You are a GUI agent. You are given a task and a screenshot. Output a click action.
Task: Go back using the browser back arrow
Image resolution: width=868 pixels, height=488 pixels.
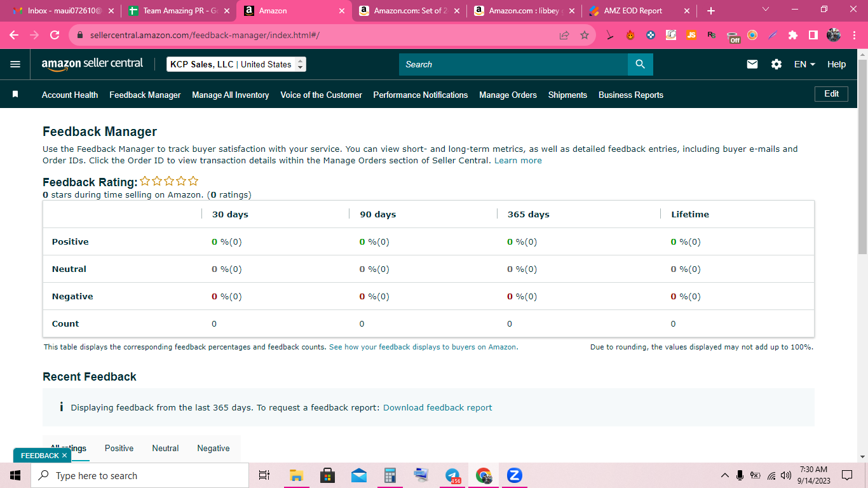tap(14, 35)
